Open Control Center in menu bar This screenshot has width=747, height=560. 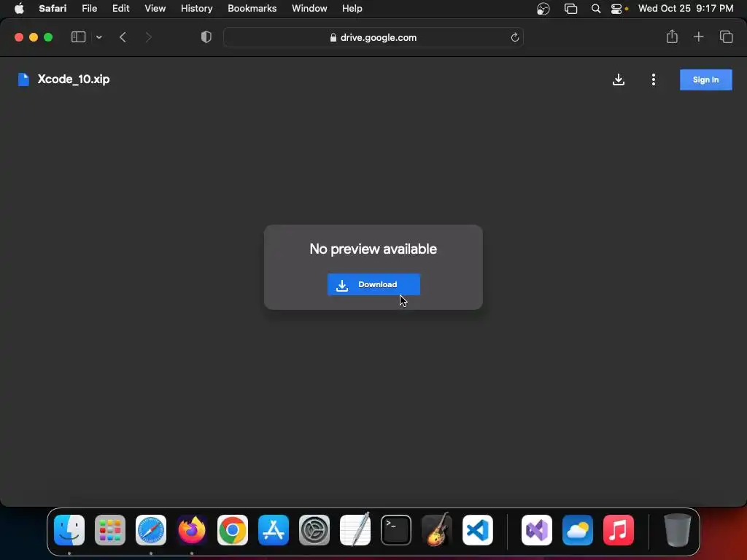[616, 9]
